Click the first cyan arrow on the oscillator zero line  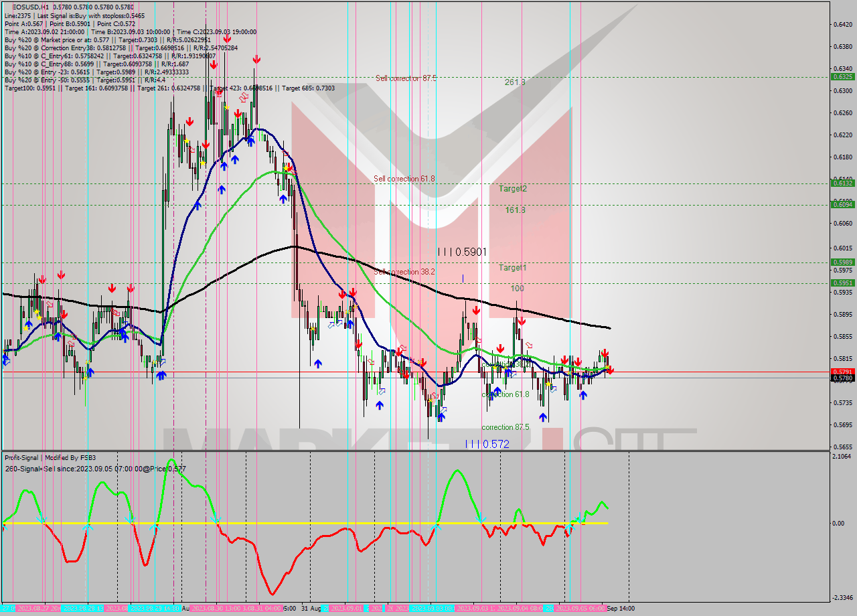pos(41,519)
